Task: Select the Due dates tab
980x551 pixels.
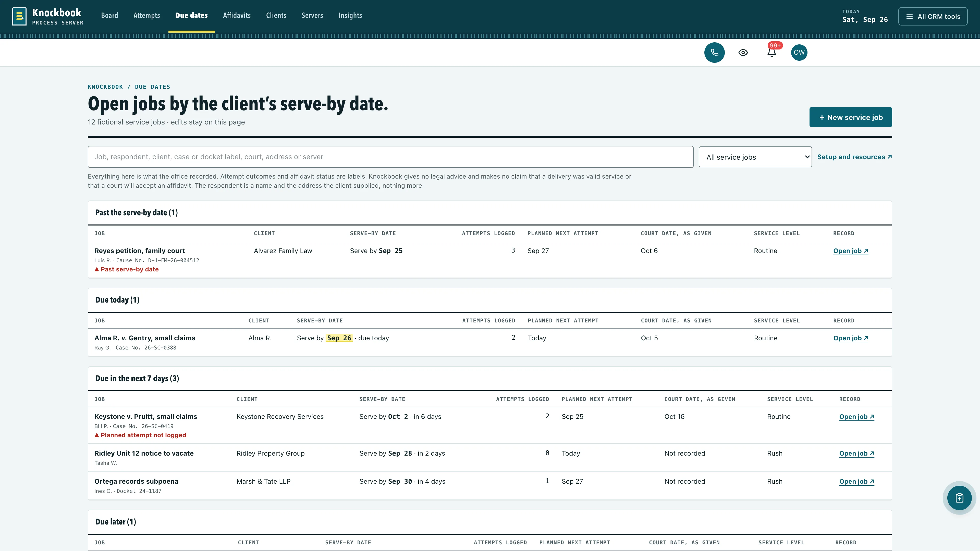Action: coord(191,16)
